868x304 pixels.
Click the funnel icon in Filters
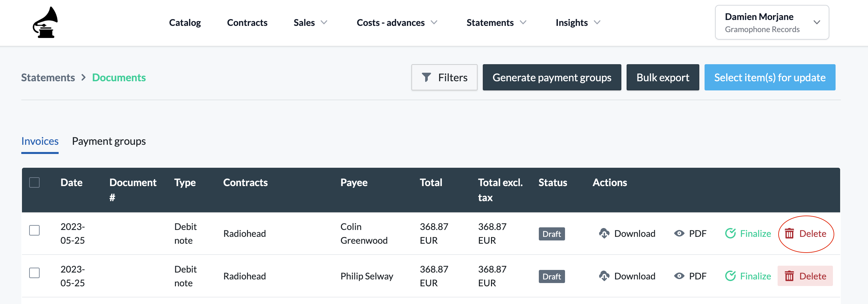point(426,78)
